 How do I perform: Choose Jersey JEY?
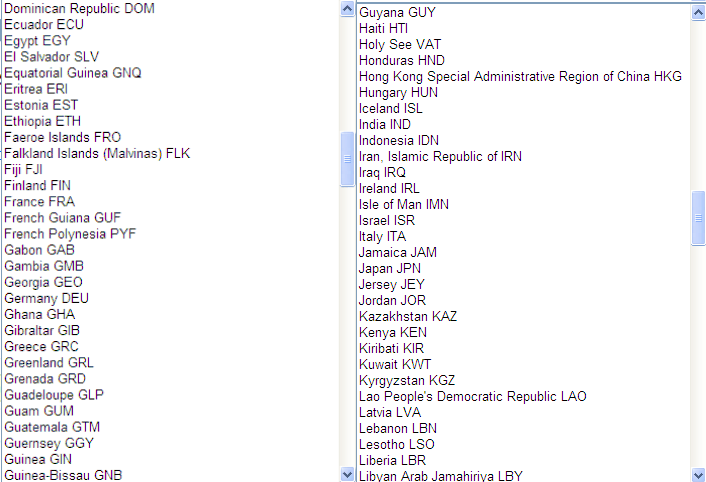click(391, 284)
